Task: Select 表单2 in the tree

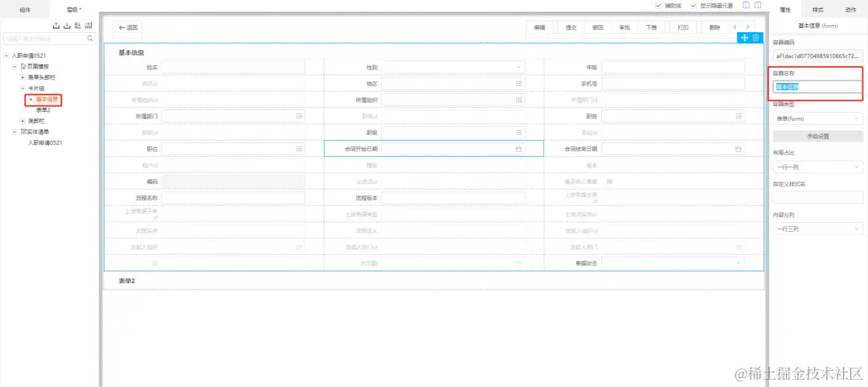Action: [43, 109]
